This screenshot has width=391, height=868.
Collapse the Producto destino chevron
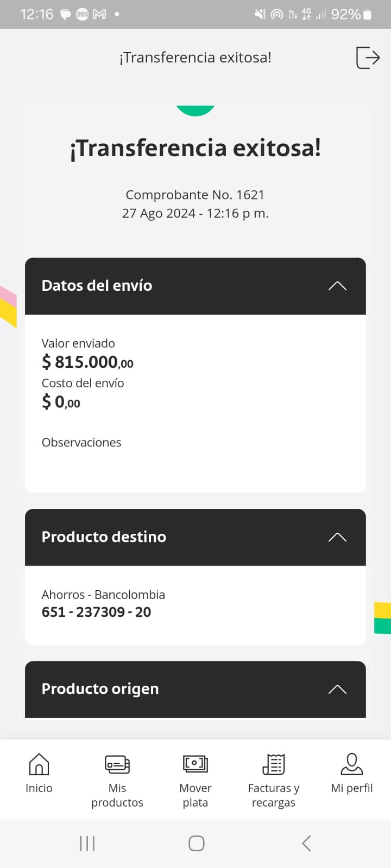click(x=337, y=537)
